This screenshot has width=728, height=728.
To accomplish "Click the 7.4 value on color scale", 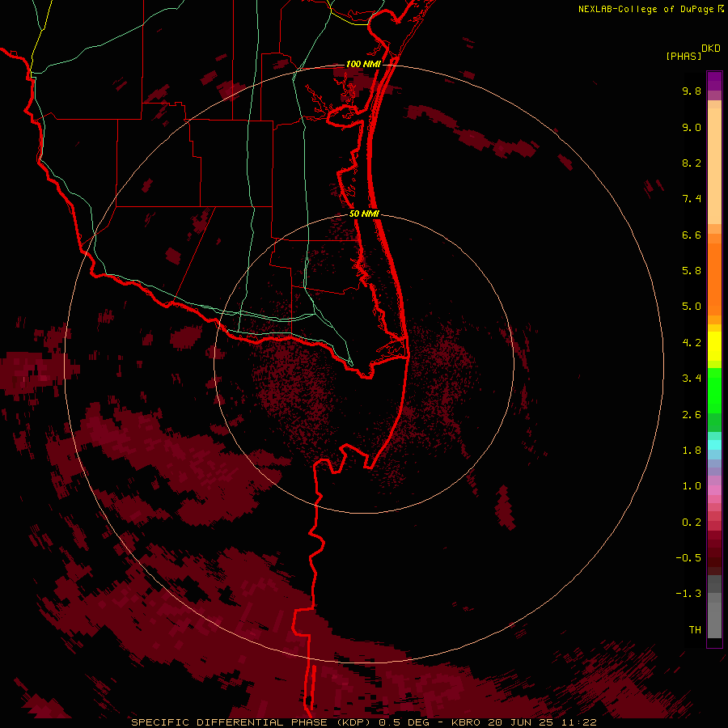I will click(x=692, y=199).
